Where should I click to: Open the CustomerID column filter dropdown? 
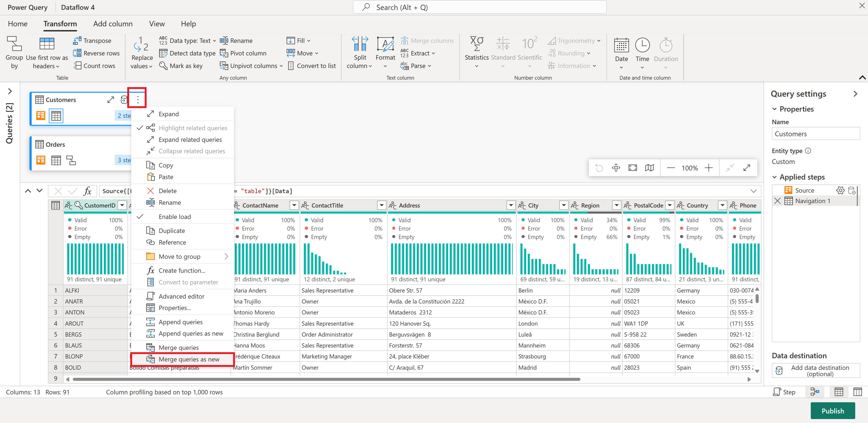122,205
